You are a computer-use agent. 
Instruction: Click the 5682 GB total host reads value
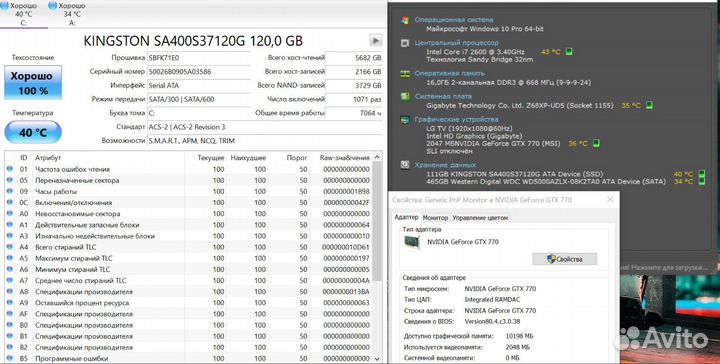354,58
